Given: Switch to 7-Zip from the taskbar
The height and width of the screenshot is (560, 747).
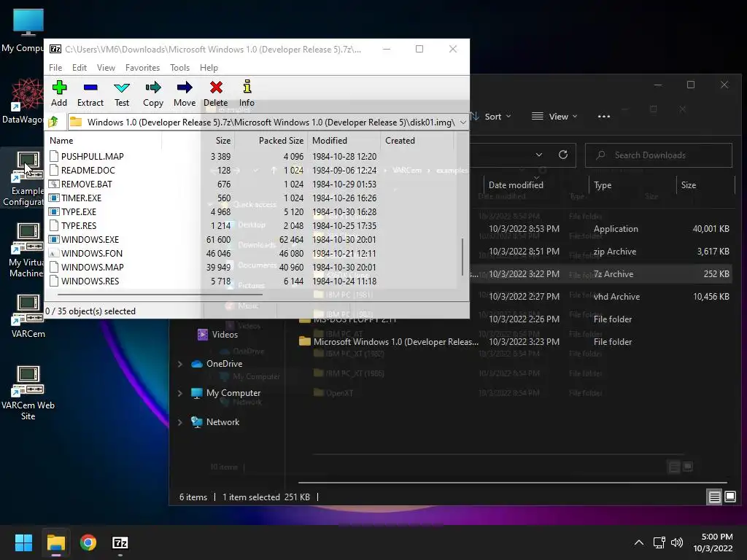Looking at the screenshot, I should click(120, 542).
